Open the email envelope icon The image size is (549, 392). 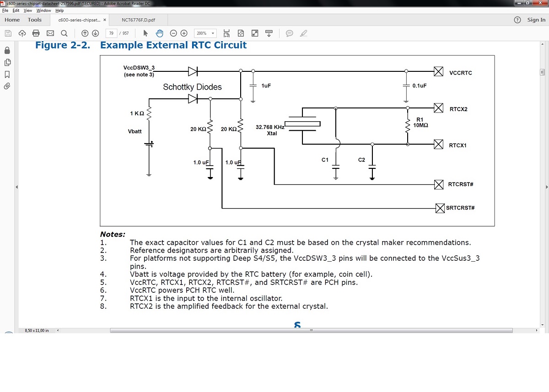coord(50,33)
